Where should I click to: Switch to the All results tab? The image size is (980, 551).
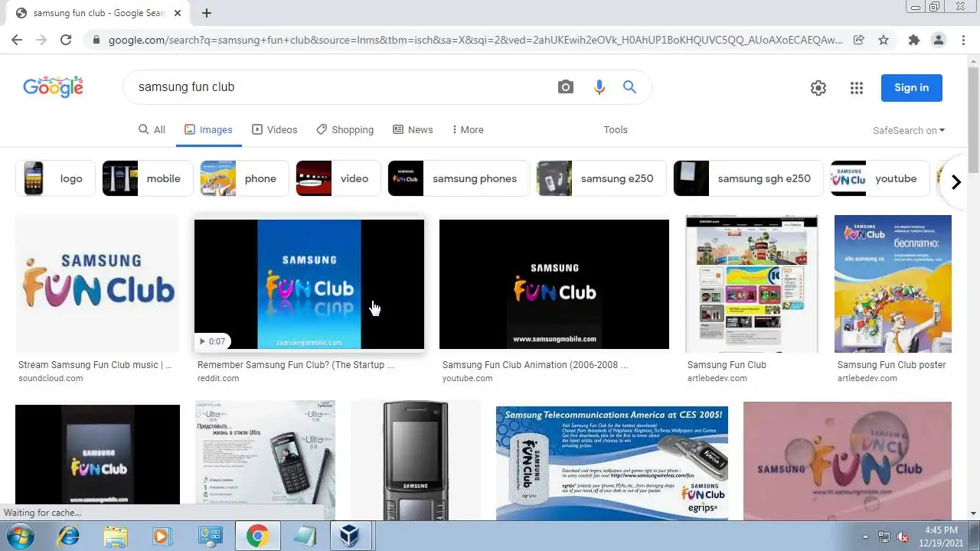[x=152, y=130]
